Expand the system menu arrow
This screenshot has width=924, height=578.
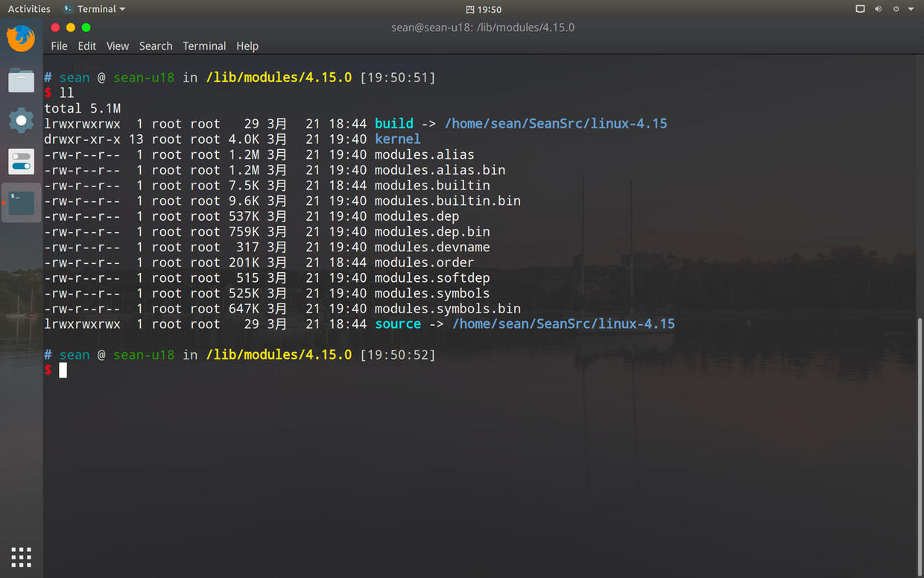tap(911, 9)
